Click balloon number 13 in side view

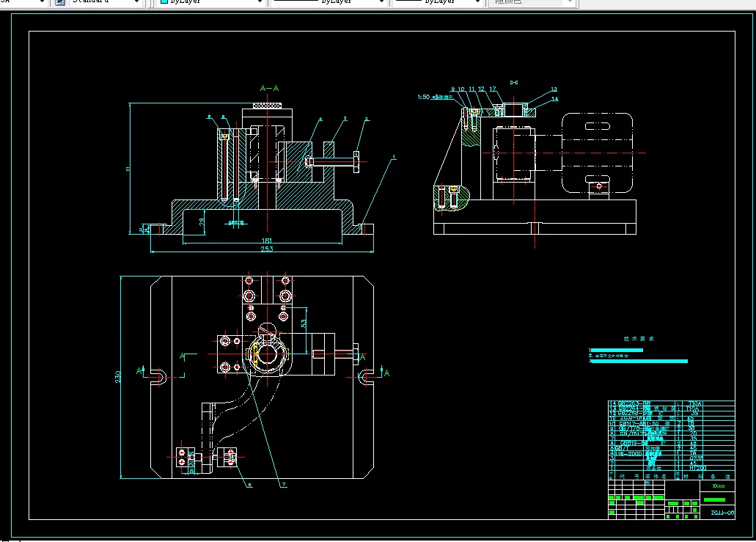(x=554, y=89)
